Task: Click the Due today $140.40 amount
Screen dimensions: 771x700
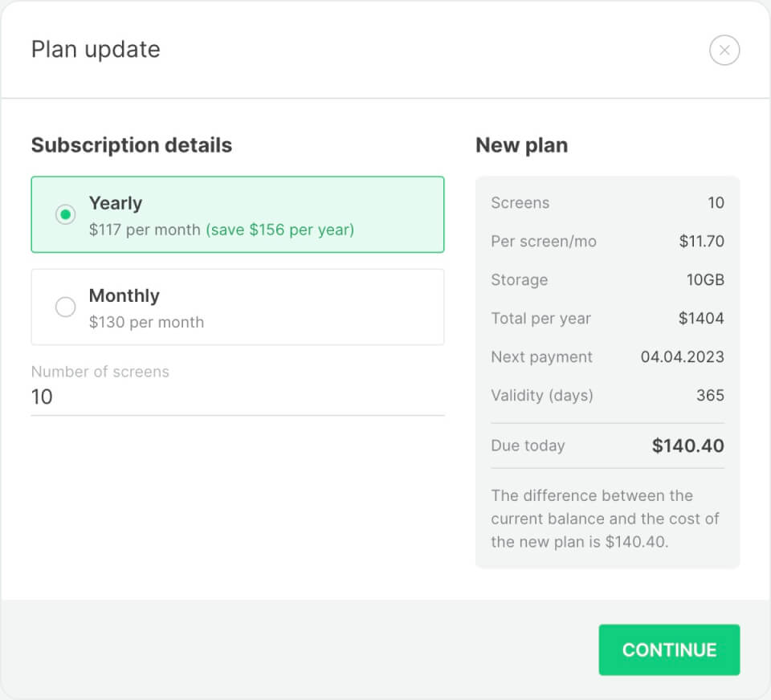Action: [687, 446]
